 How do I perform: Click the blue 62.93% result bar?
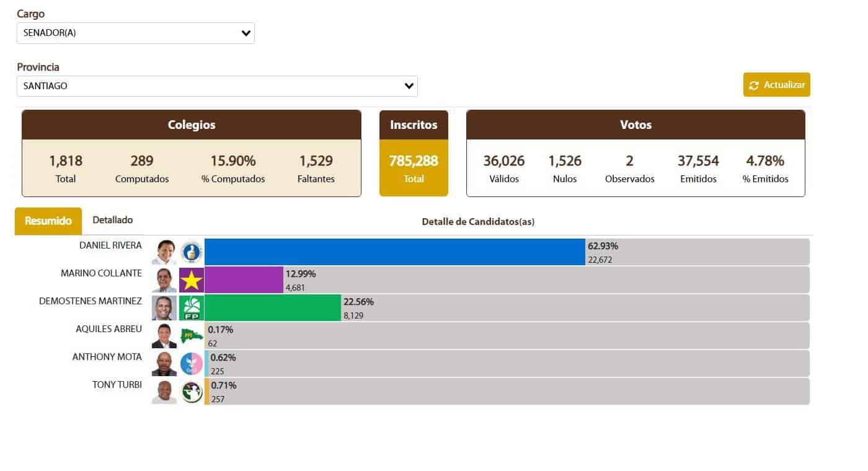(394, 252)
